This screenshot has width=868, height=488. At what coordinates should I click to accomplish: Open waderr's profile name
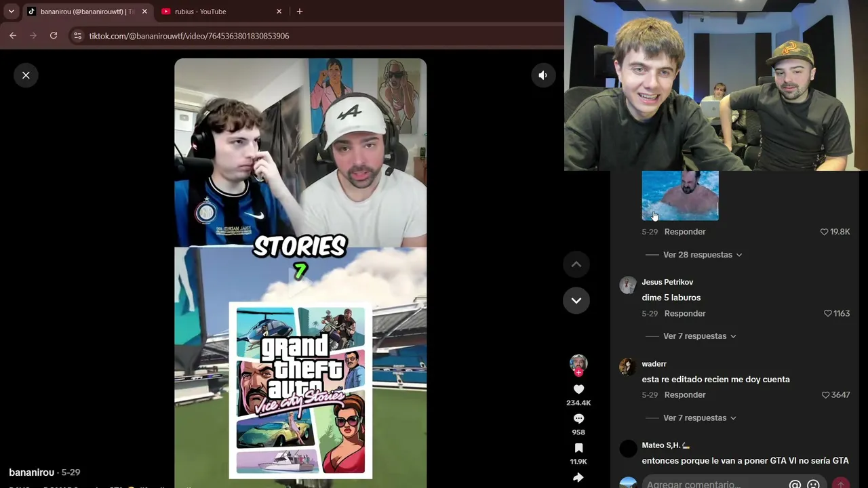[654, 364]
